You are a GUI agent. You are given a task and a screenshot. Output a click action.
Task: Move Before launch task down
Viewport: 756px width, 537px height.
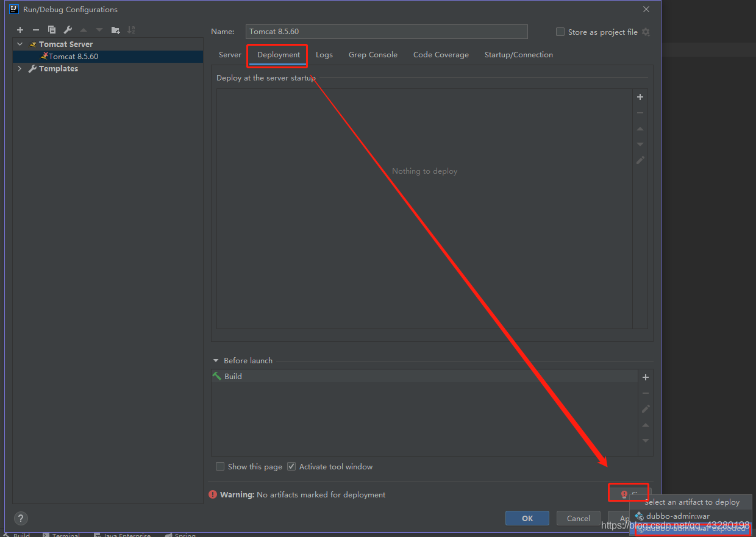[x=646, y=441]
